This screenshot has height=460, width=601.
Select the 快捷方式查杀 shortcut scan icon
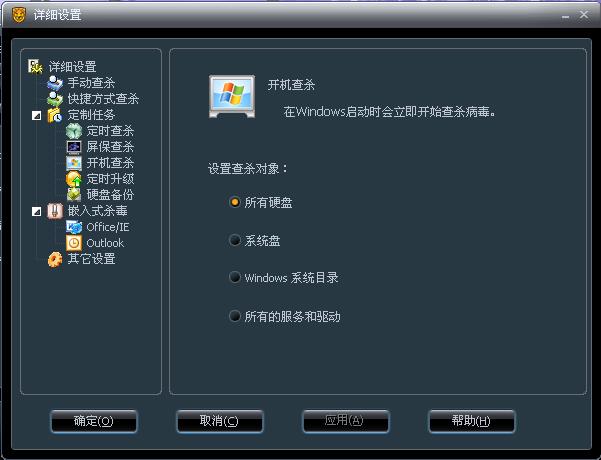pos(54,99)
